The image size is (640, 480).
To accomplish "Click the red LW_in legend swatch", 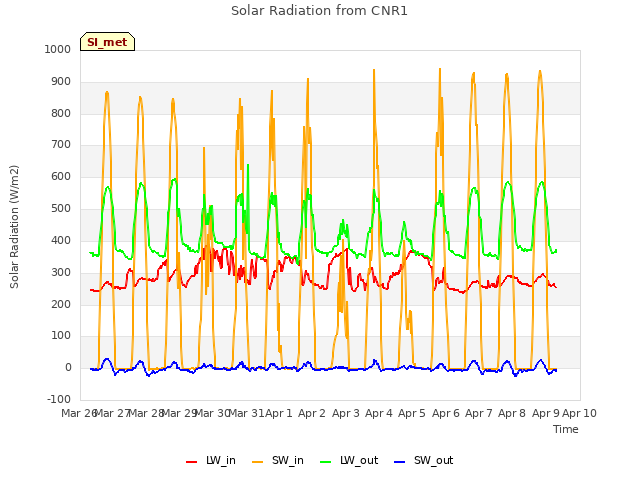I will point(191,462).
